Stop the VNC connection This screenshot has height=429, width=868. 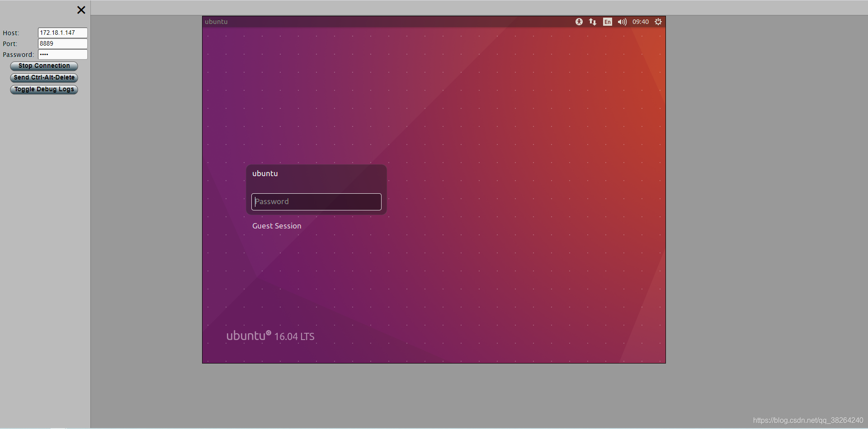(44, 66)
